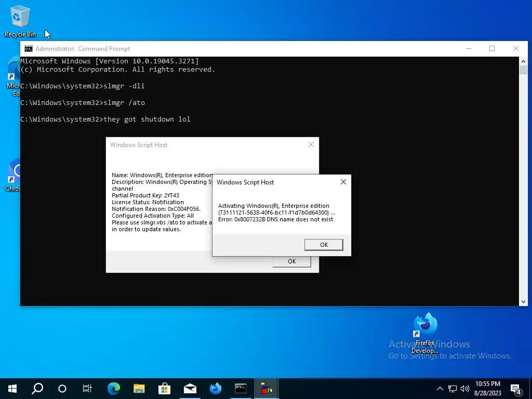Show hidden system tray icons

(x=440, y=389)
